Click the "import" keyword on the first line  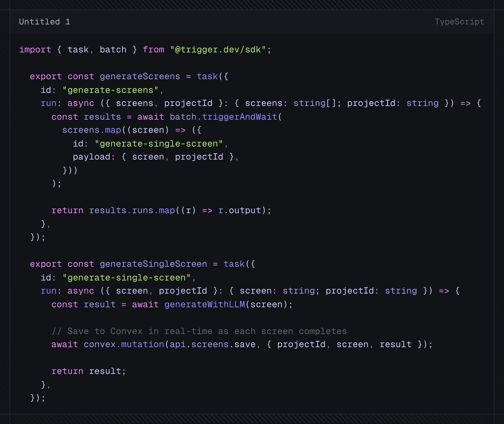pos(35,50)
